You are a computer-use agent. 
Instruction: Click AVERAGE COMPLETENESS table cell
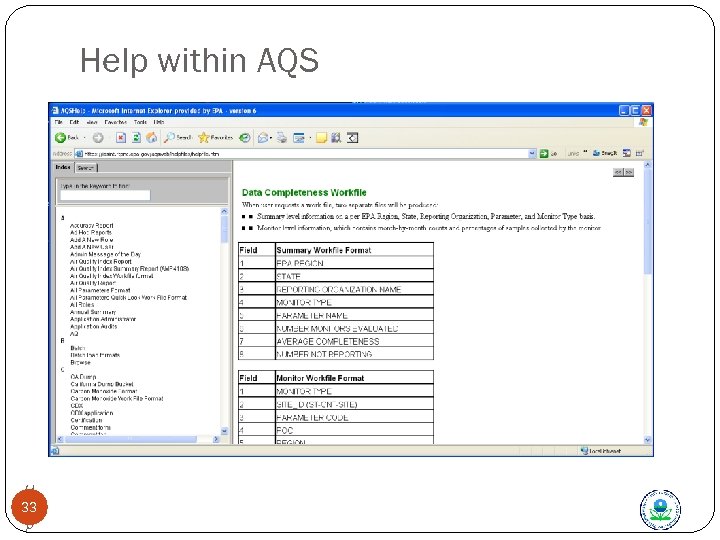(x=354, y=341)
